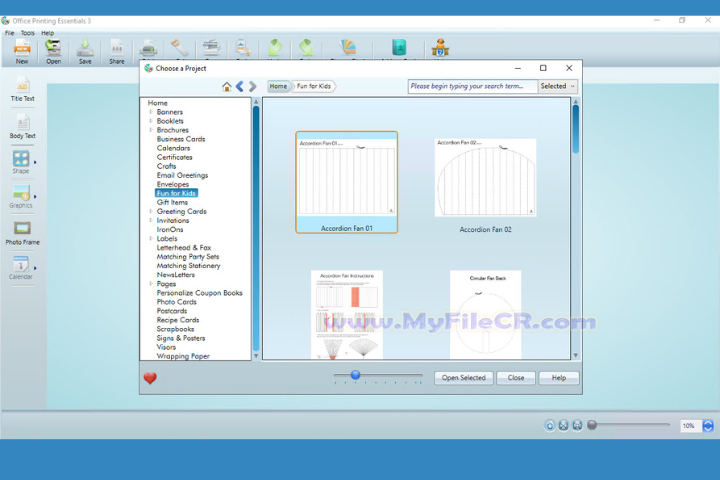Open the Selected search filter dropdown
Screen dimensions: 720x480
[557, 86]
